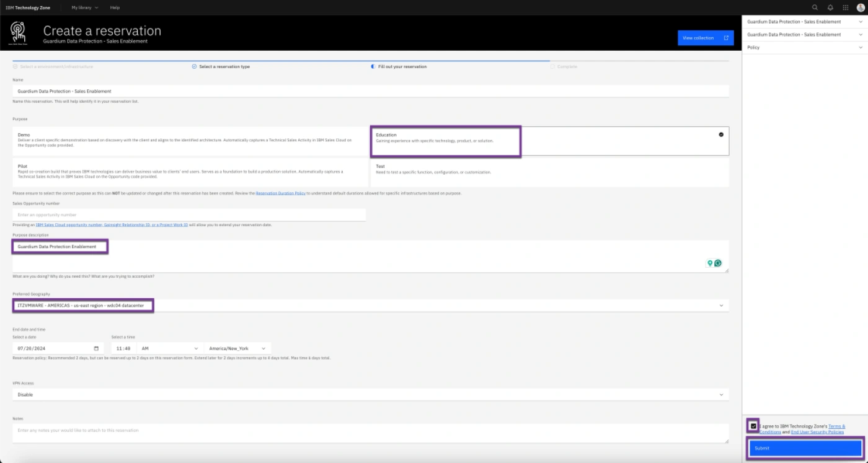This screenshot has width=868, height=463.
Task: Click the Notes text area bottom-right corner handle
Action: point(727,441)
